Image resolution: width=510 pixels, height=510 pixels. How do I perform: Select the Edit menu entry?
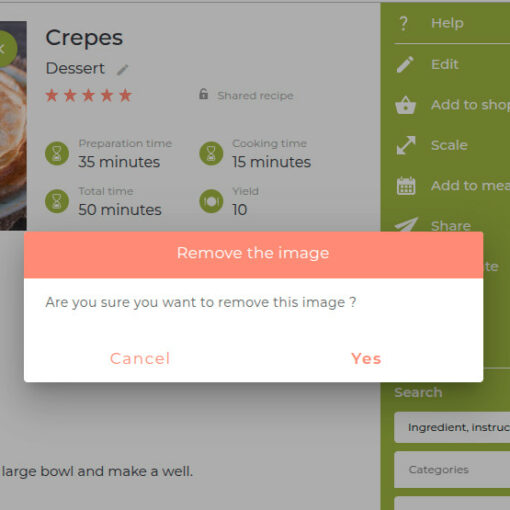point(445,64)
